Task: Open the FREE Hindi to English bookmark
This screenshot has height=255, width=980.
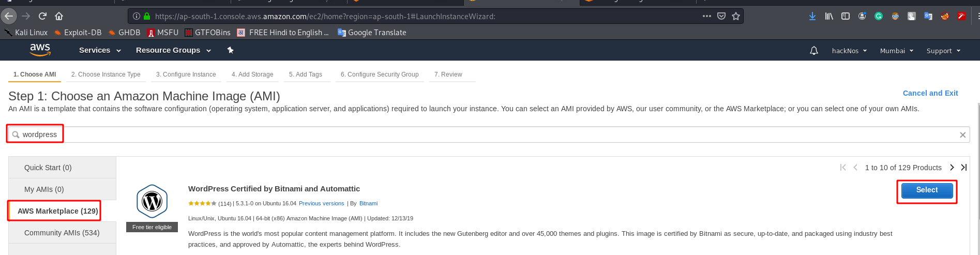Action: (x=283, y=32)
